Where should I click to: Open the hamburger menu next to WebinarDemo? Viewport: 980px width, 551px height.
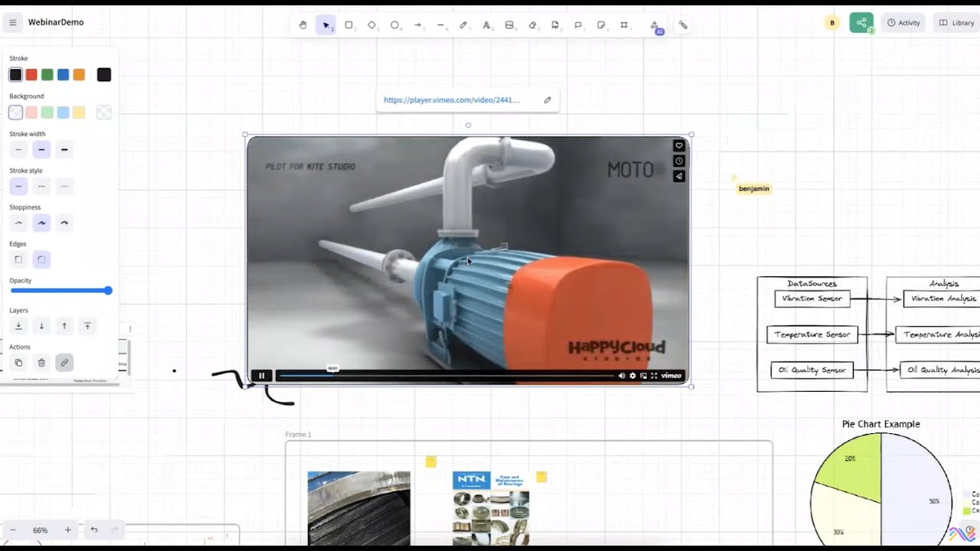click(x=12, y=21)
